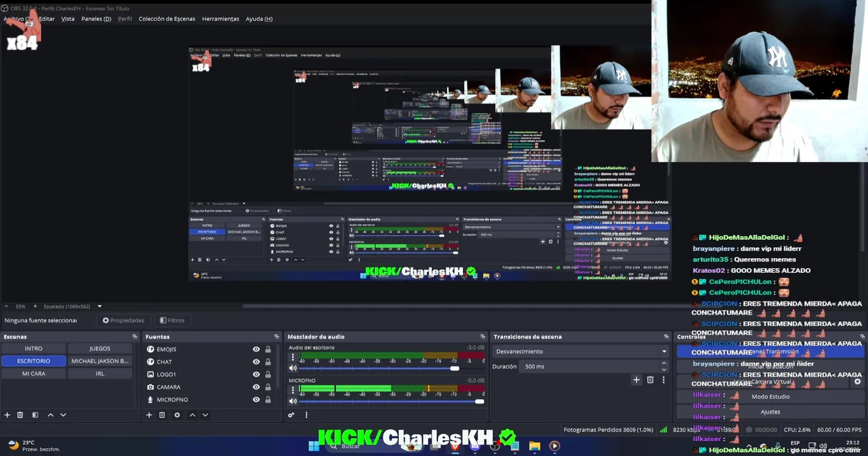This screenshot has width=868, height=456.
Task: Open the Herramientas menu
Action: tap(220, 19)
